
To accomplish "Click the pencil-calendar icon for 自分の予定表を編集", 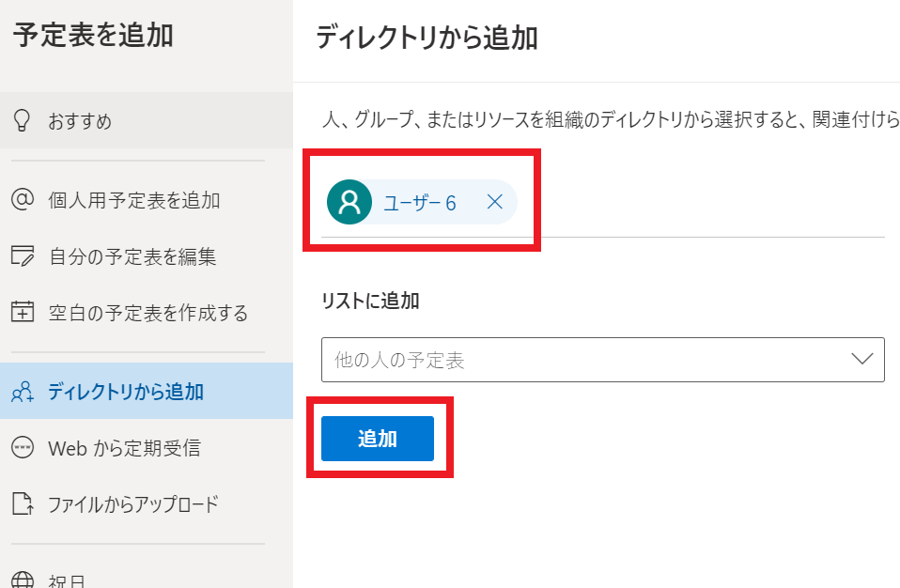I will (23, 255).
